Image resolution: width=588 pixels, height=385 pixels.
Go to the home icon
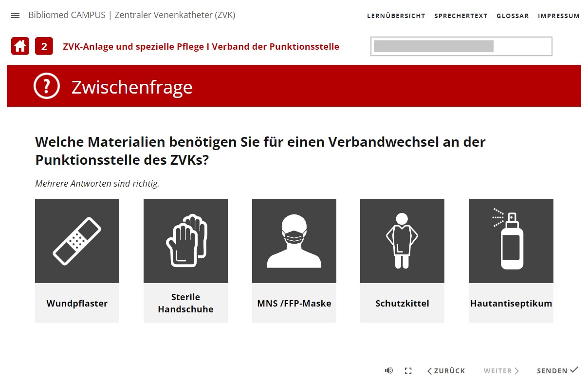(20, 46)
